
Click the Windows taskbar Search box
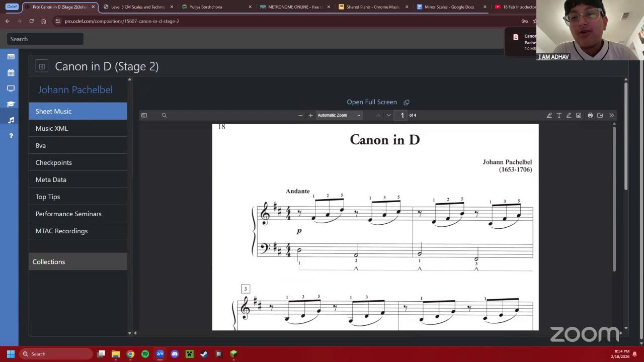(x=56, y=354)
